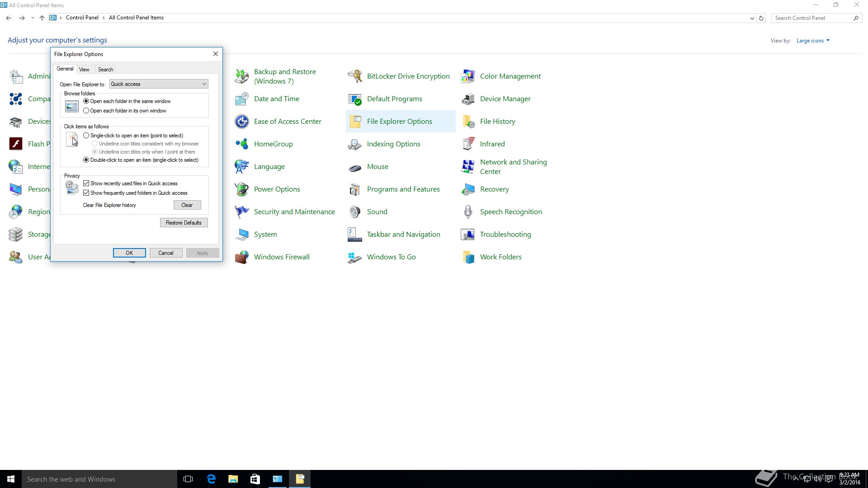The width and height of the screenshot is (868, 488).
Task: Click Programs and Features icon
Action: pos(355,189)
